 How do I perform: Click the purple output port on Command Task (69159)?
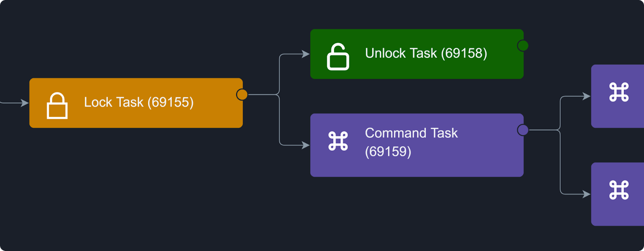(x=523, y=130)
